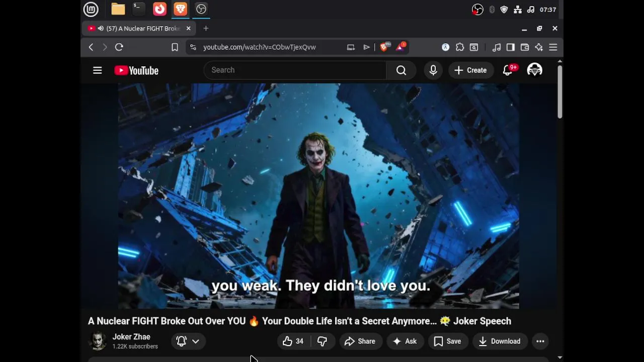Open the Files folder launcher in panel
Viewport: 644px width, 362px height.
(118, 9)
